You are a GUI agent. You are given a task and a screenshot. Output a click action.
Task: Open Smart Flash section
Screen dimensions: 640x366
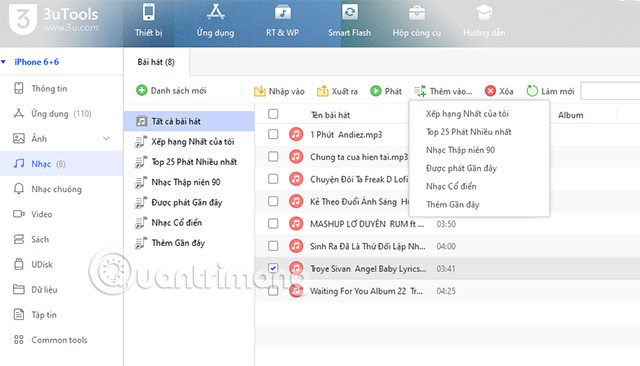[349, 21]
